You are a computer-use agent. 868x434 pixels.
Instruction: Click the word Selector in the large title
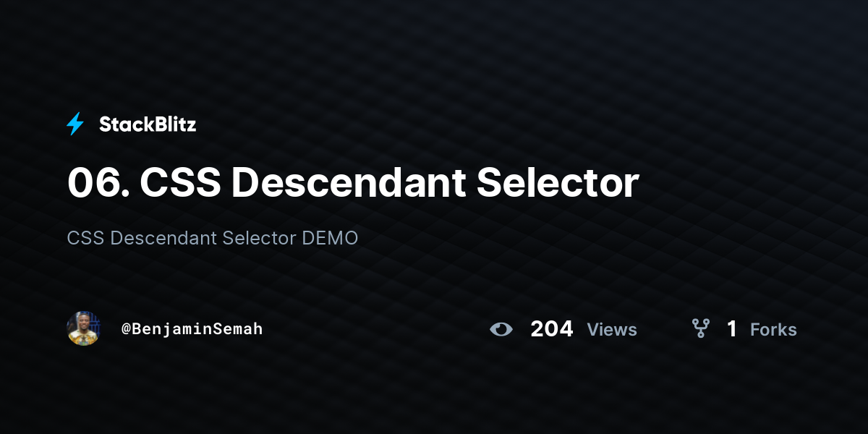tap(558, 182)
